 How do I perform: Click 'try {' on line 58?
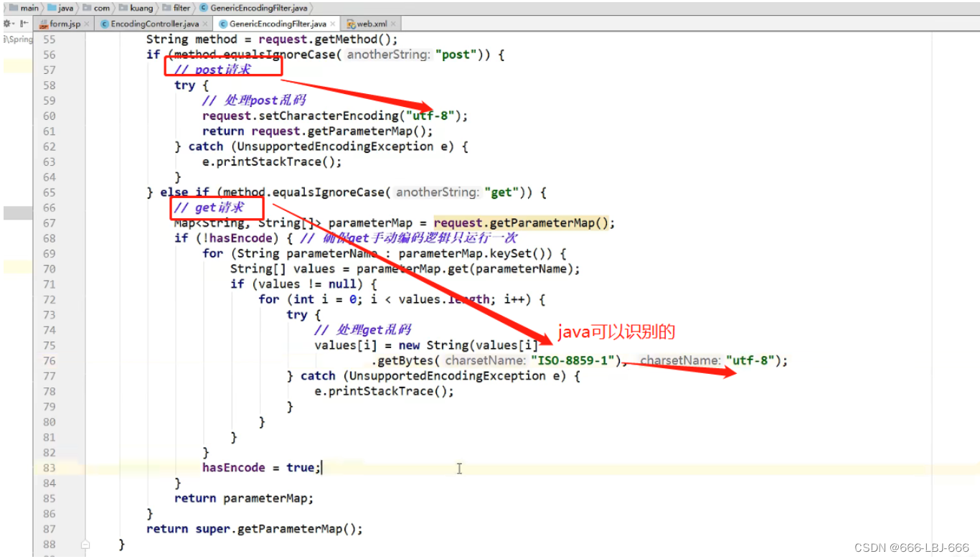click(192, 85)
